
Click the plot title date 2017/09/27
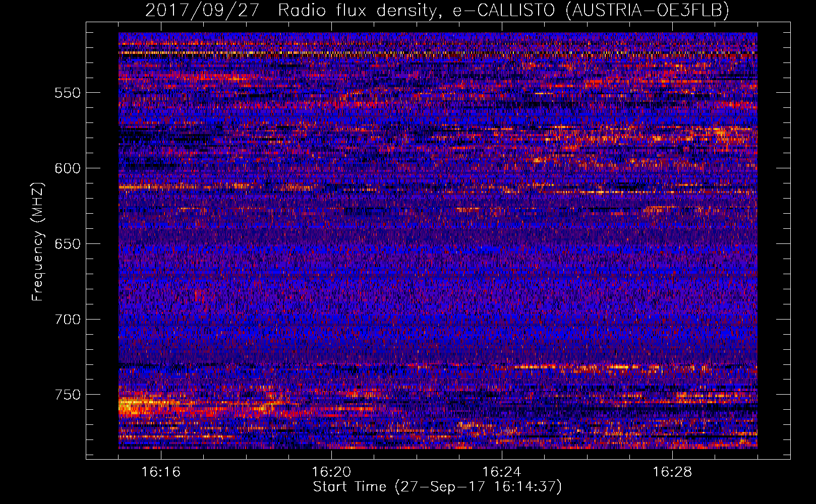[x=202, y=11]
